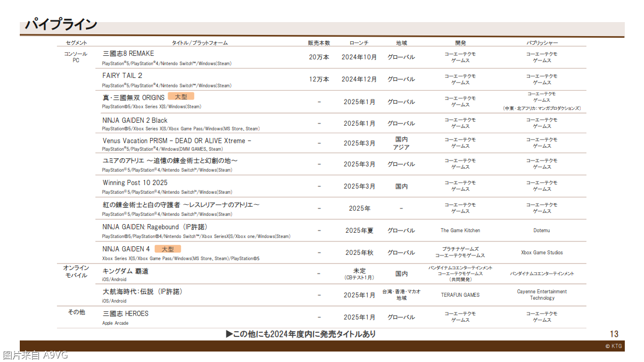Select the iOS/Android text under 大航海時代:伝説
The height and width of the screenshot is (362, 644).
pyautogui.click(x=114, y=301)
